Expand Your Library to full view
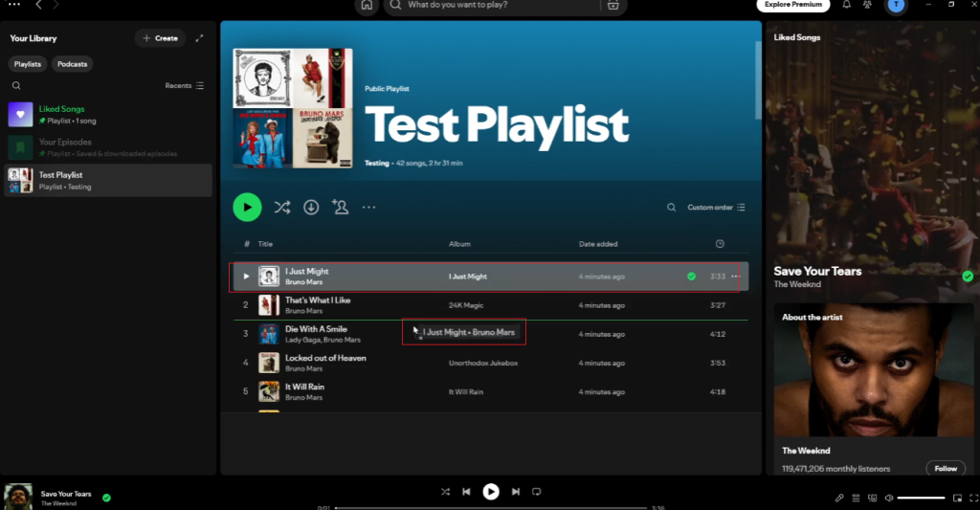Viewport: 980px width, 510px height. click(x=199, y=38)
